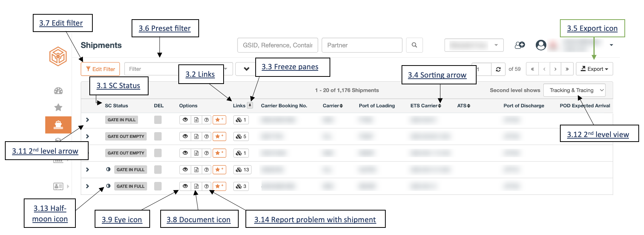
Task: Add second row shipment to favorites star
Action: 219,136
